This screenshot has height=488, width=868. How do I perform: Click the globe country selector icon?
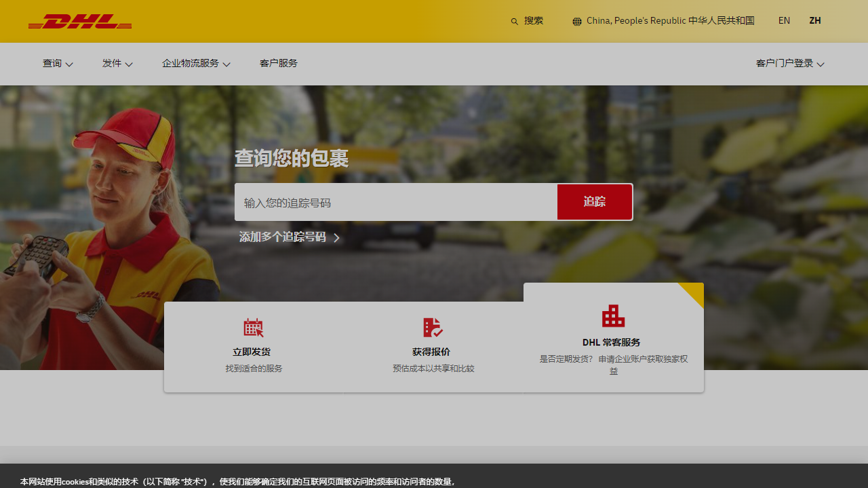[577, 22]
